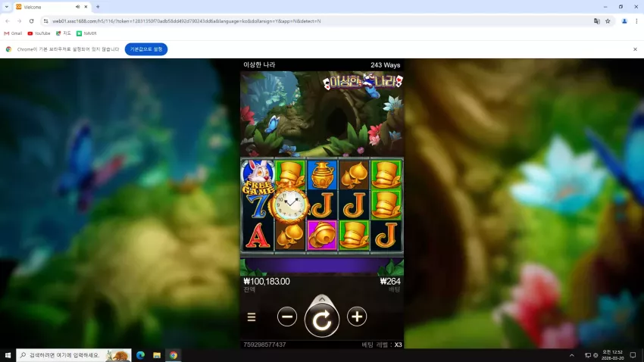Click the red A symbol on the first reel
This screenshot has height=362, width=644.
[258, 236]
